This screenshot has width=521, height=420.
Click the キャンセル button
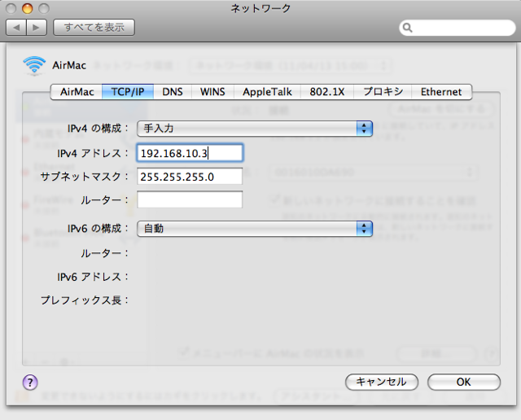[x=382, y=382]
